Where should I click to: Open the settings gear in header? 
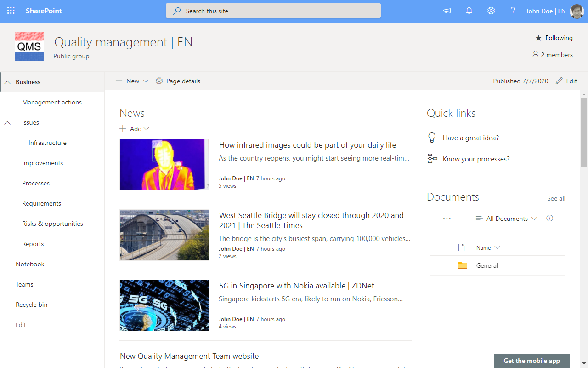491,11
